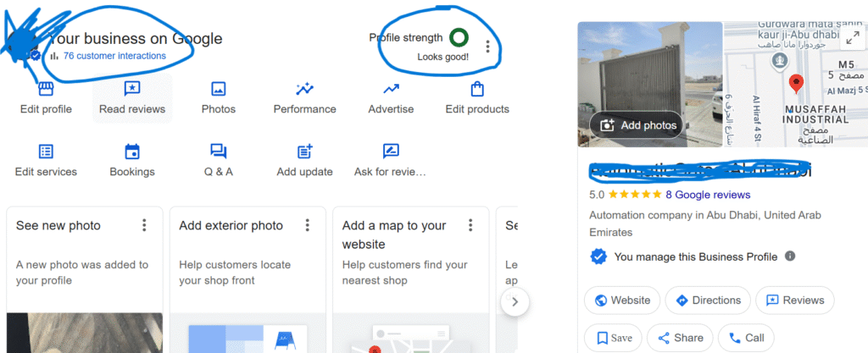Open the 76 customer interactions link

114,56
